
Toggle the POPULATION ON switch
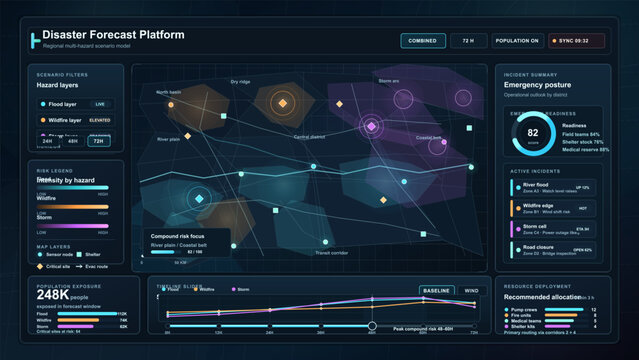pyautogui.click(x=517, y=41)
